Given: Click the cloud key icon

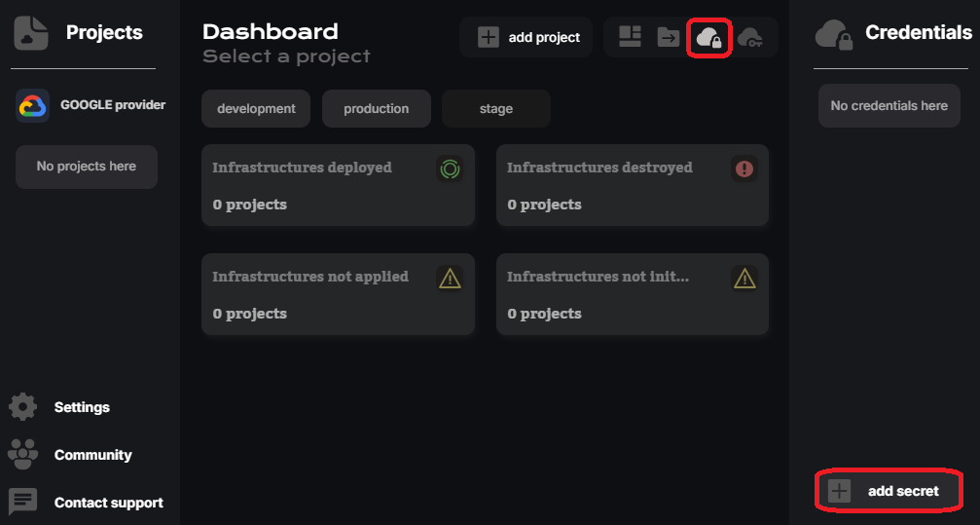Looking at the screenshot, I should pyautogui.click(x=749, y=38).
